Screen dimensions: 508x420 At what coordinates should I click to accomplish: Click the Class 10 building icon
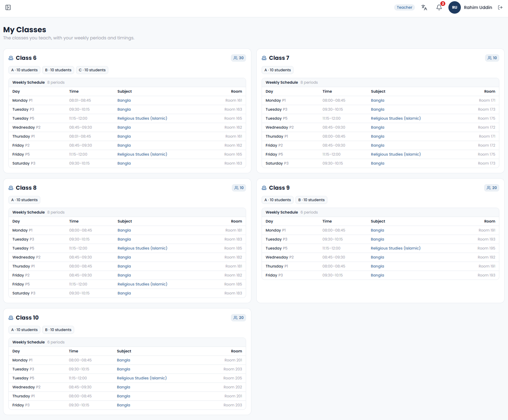pos(11,318)
